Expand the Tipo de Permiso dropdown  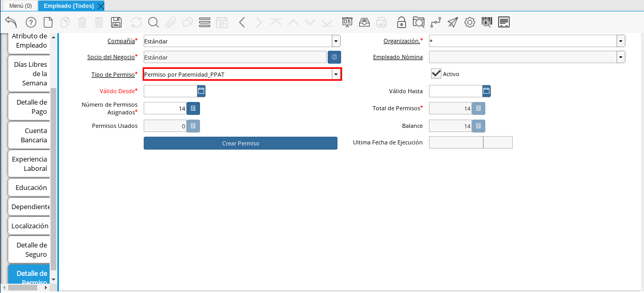336,75
